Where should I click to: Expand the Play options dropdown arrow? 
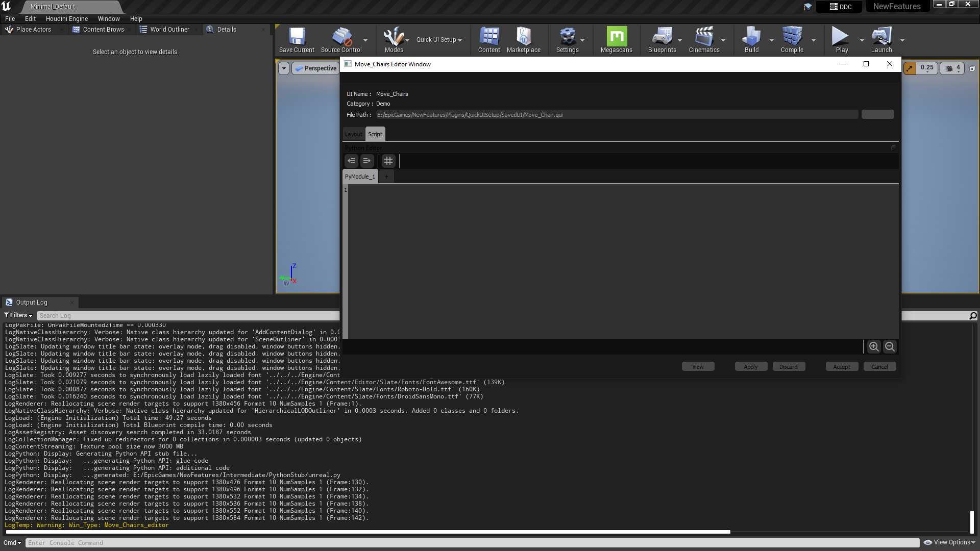[862, 40]
